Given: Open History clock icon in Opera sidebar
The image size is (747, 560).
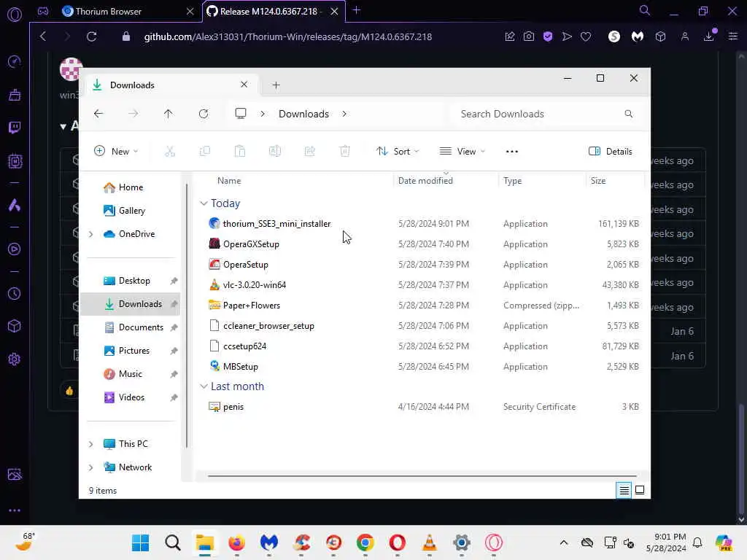Looking at the screenshot, I should coord(15,294).
